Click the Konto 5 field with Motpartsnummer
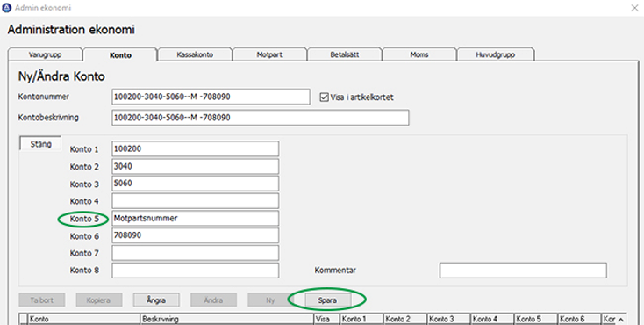The height and width of the screenshot is (325, 644). [x=195, y=219]
